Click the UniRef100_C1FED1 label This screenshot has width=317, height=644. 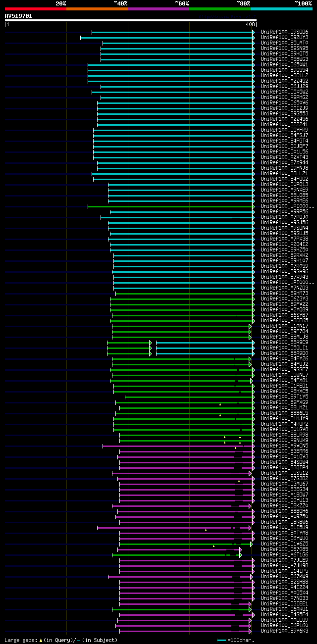[284, 386]
